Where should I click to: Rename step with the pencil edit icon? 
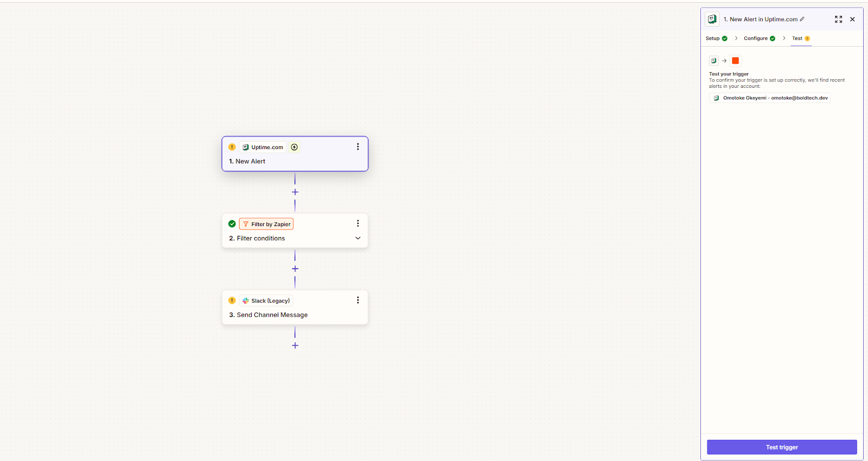coord(802,20)
